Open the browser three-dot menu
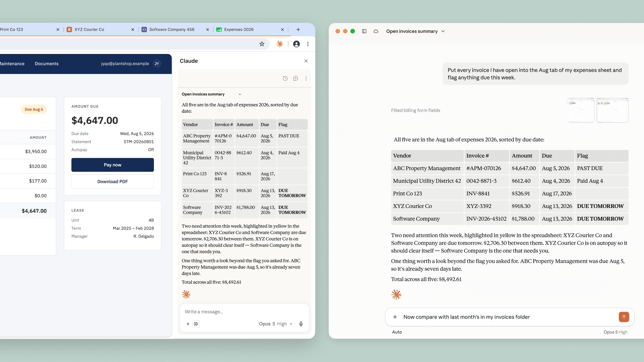The image size is (644, 362). point(308,44)
